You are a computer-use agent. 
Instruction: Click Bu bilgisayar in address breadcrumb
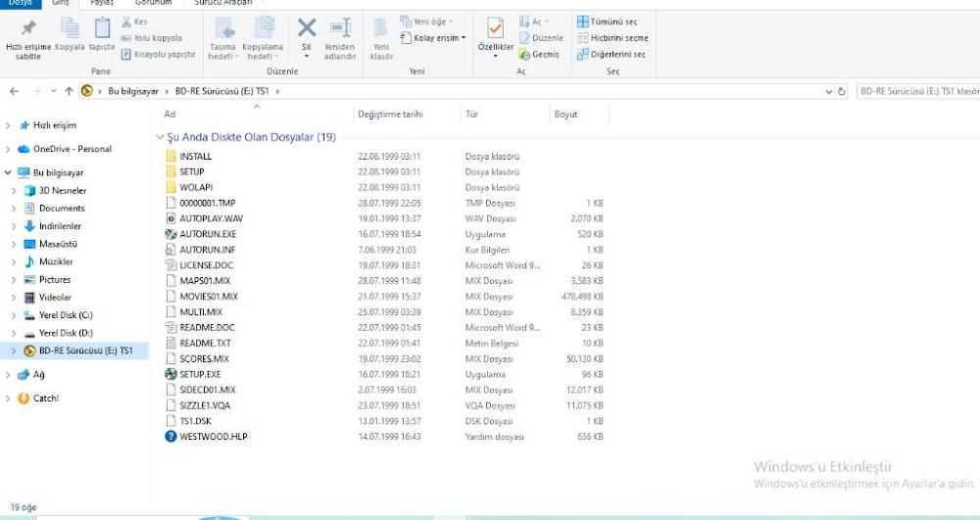point(133,91)
